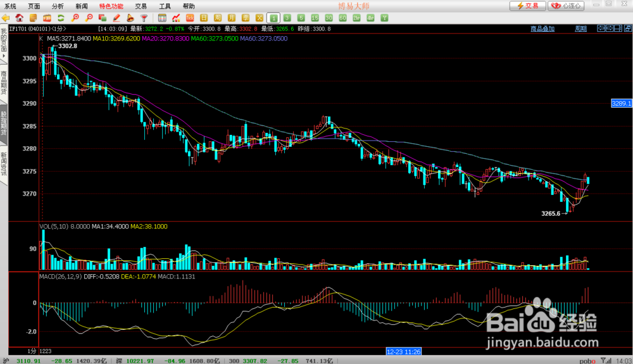Click the lightning 交易 button

[x=528, y=6]
